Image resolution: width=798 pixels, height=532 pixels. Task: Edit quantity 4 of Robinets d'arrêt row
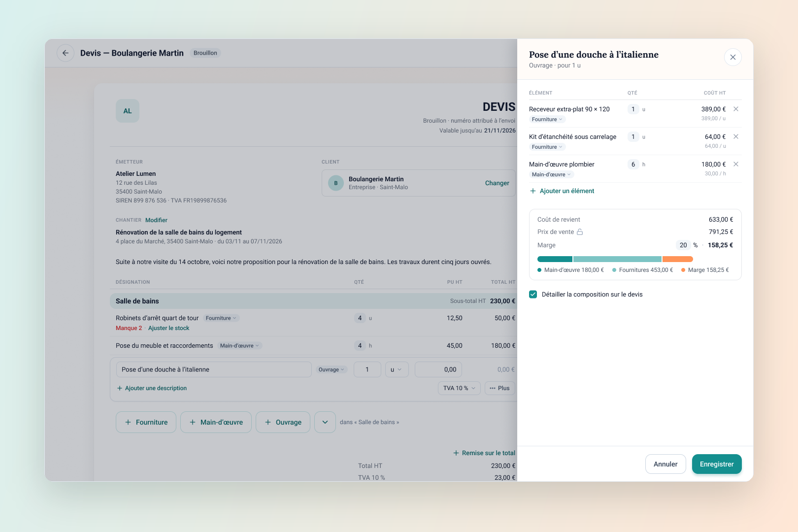pos(360,318)
